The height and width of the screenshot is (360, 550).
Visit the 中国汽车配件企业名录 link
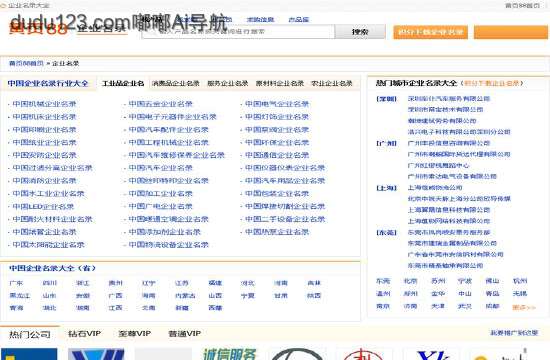pos(168,129)
